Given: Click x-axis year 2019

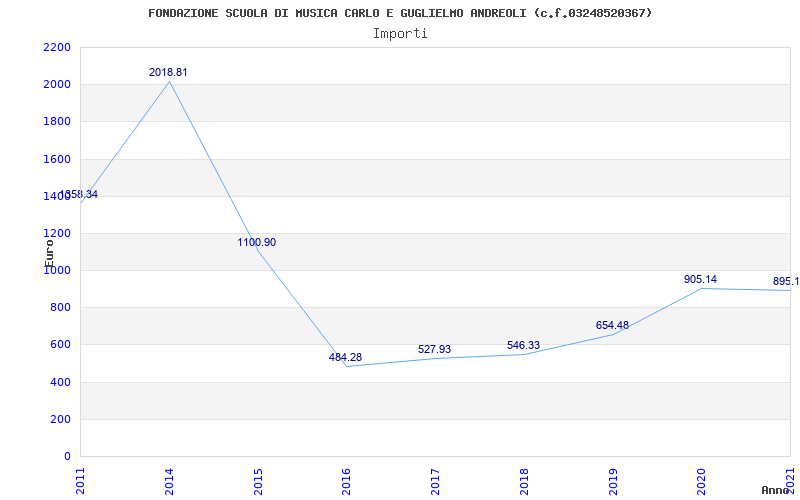Looking at the screenshot, I should 613,481.
